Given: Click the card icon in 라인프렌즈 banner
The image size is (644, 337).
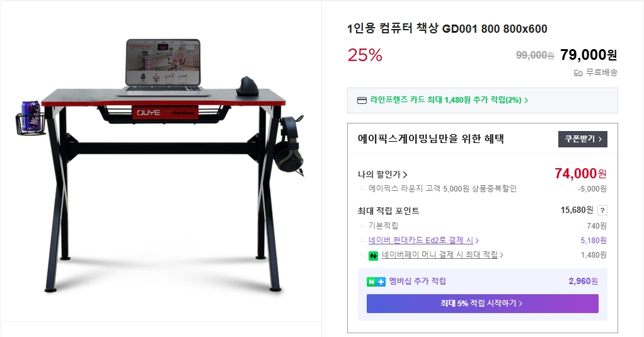Looking at the screenshot, I should [362, 101].
